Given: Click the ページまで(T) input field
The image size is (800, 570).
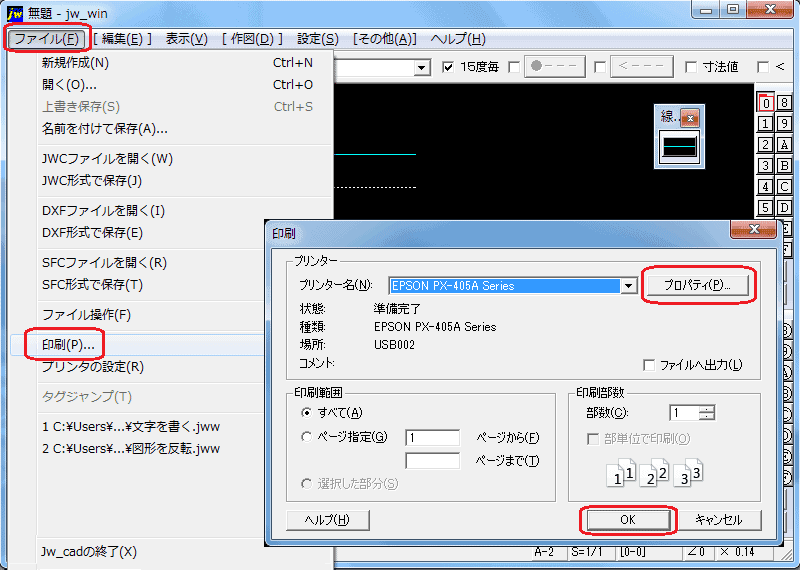Looking at the screenshot, I should [x=433, y=461].
